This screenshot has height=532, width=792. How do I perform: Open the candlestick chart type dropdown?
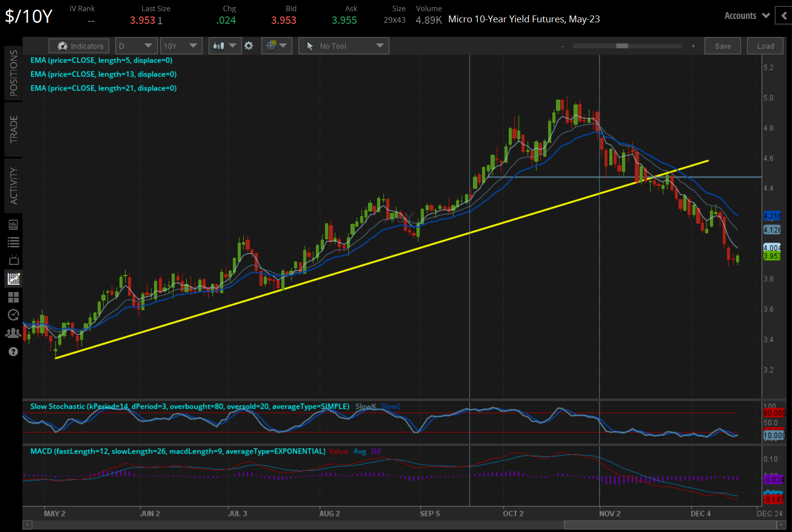point(225,46)
